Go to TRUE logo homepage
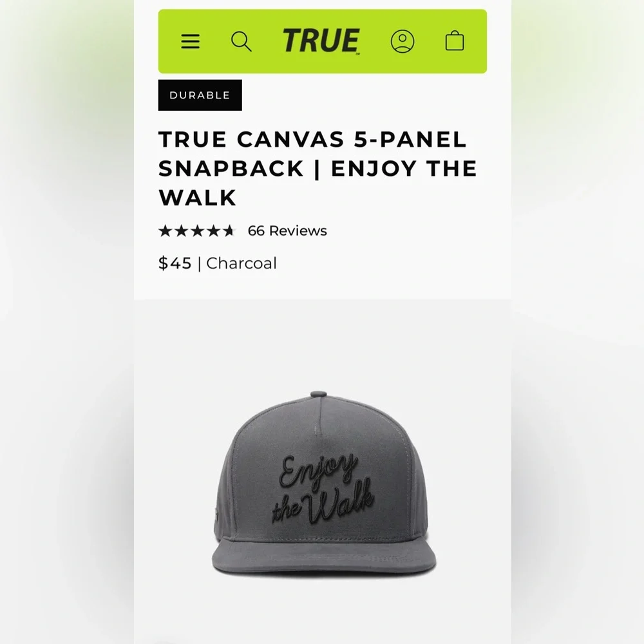This screenshot has width=644, height=644. tap(321, 41)
